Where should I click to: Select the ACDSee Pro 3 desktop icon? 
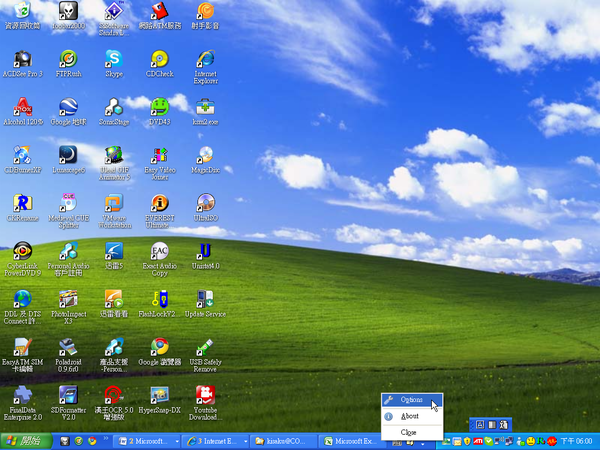23,64
